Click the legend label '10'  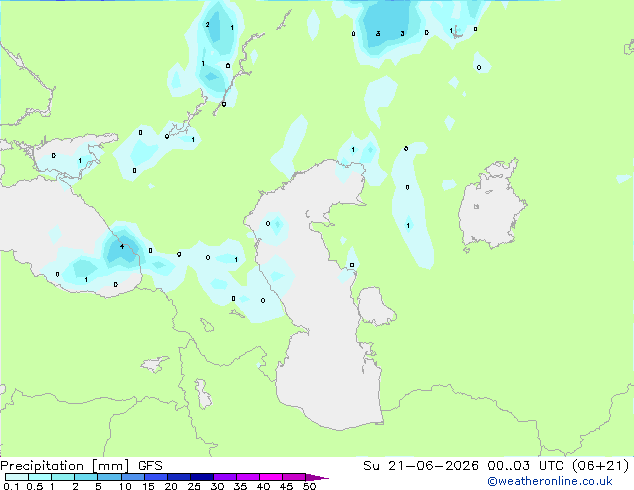click(125, 486)
